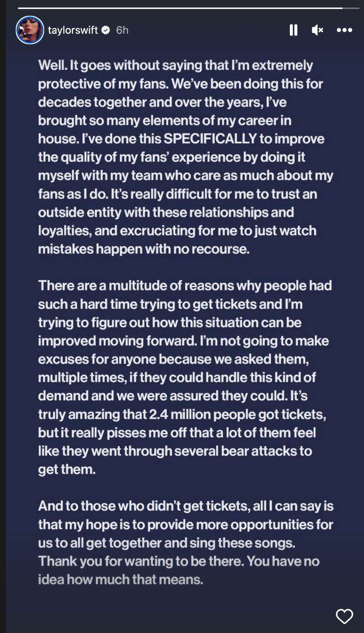The image size is (364, 633).
Task: Like the story with the heart icon
Action: (344, 616)
